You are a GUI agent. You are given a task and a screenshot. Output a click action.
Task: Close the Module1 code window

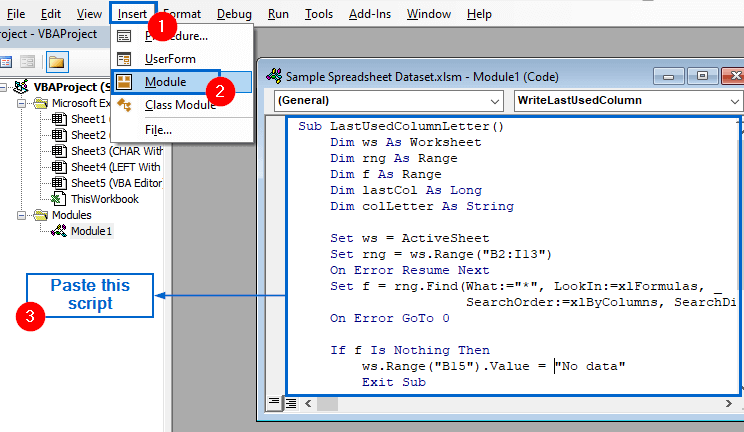tap(733, 76)
